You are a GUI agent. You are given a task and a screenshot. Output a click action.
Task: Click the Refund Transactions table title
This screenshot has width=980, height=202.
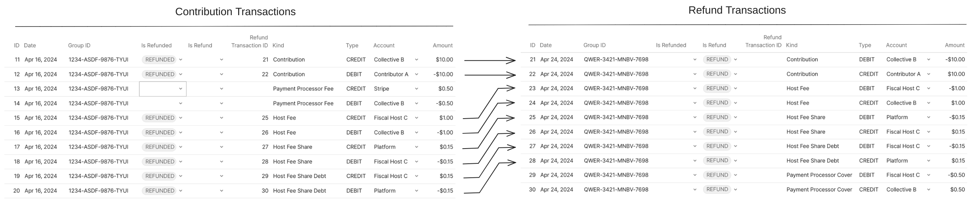point(737,10)
